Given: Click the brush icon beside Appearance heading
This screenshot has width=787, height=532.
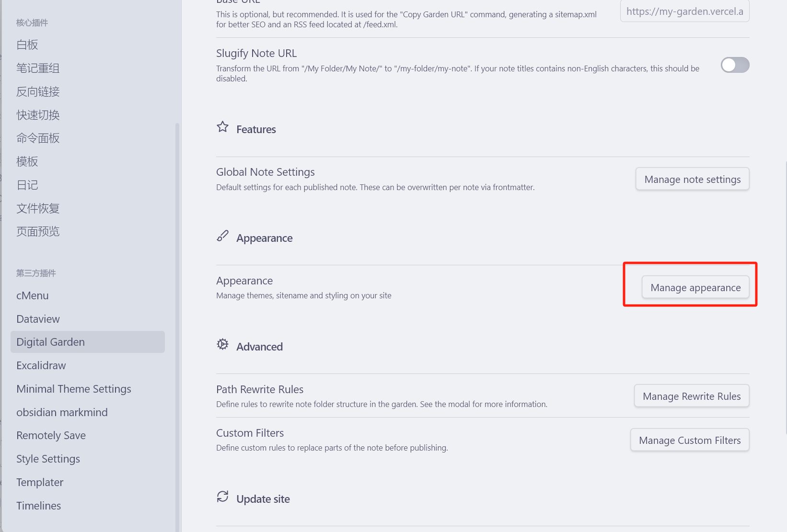Looking at the screenshot, I should [x=222, y=236].
